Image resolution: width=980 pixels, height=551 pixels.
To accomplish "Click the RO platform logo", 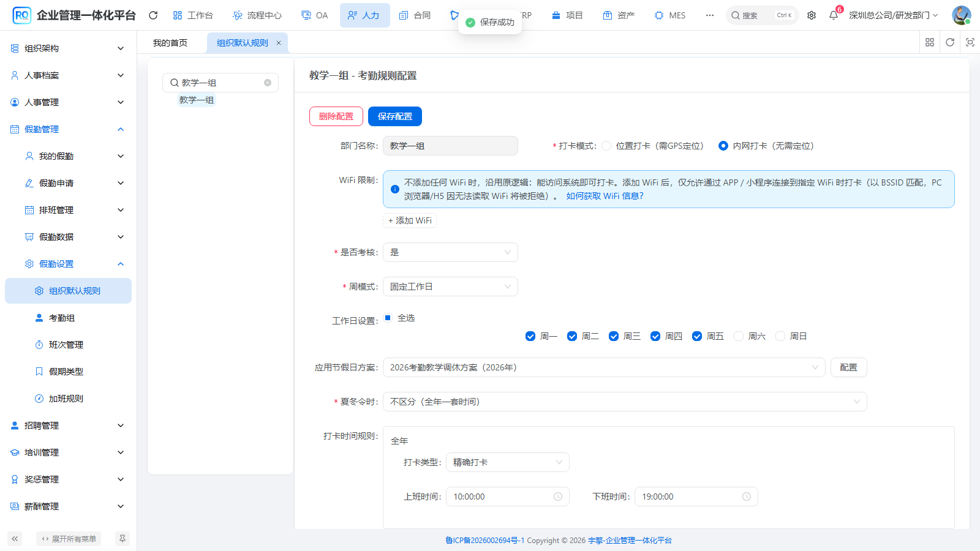I will pyautogui.click(x=21, y=15).
